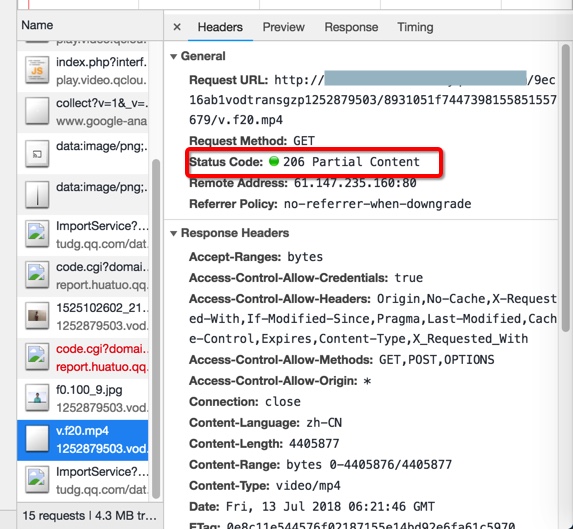Click the Content-Range bytes 0-4405876/4405877 value

369,465
